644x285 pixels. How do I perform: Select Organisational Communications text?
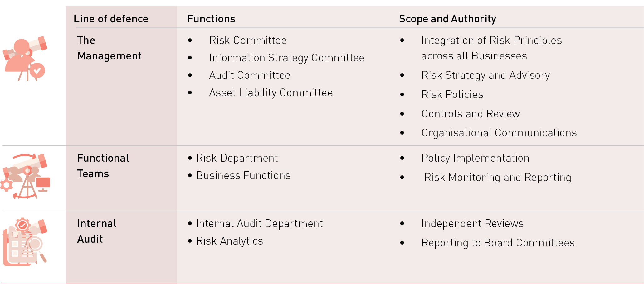coord(499,133)
